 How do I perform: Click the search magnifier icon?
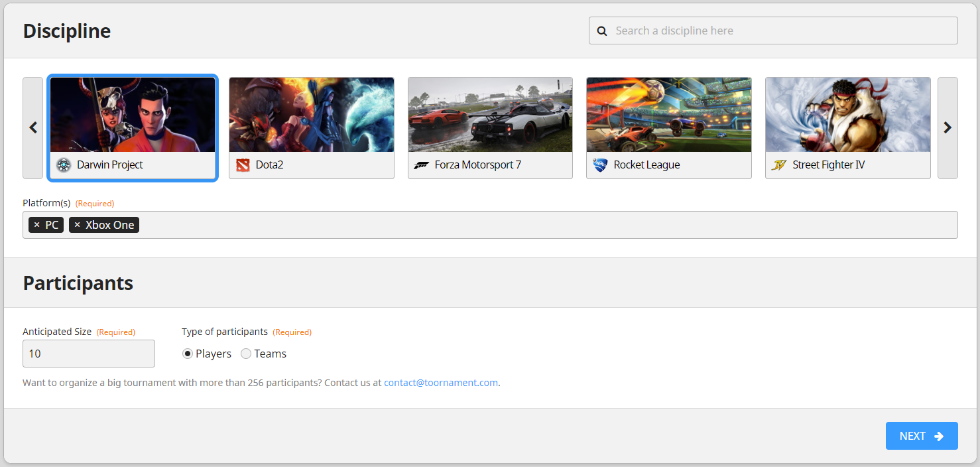[x=602, y=31]
